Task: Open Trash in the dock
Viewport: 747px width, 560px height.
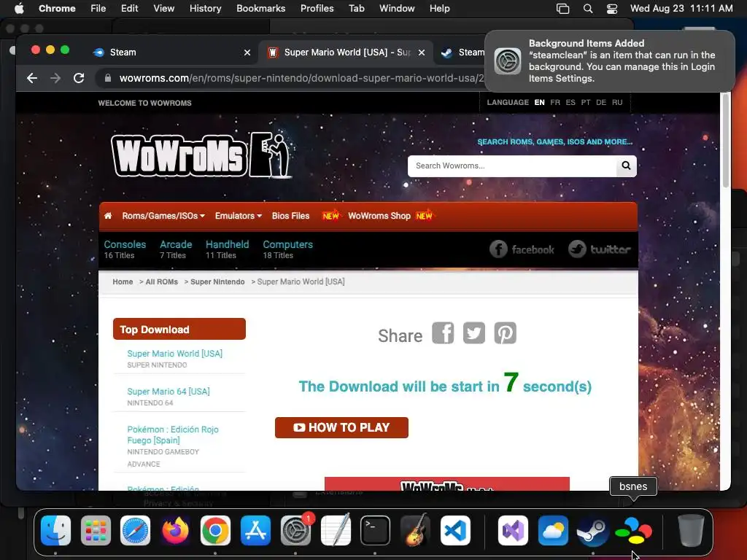Action: [691, 531]
